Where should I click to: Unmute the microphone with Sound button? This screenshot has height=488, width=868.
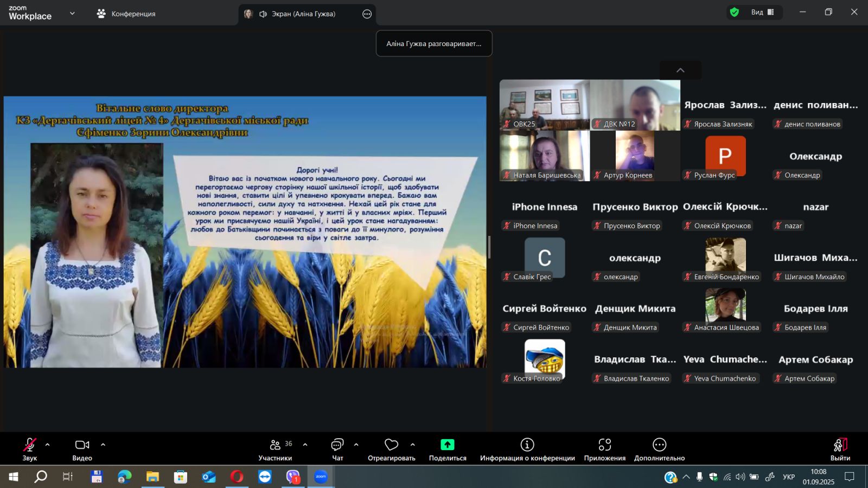[x=29, y=445]
